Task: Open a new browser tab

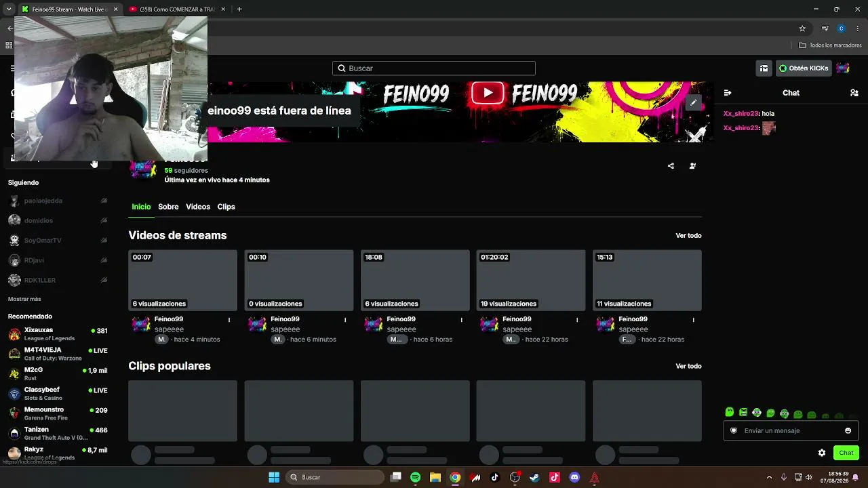Action: [239, 9]
